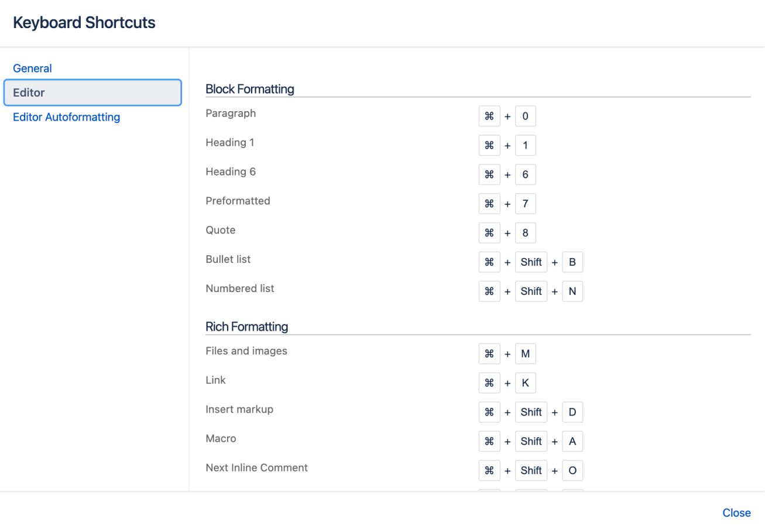Select the Editor tab

coord(92,92)
